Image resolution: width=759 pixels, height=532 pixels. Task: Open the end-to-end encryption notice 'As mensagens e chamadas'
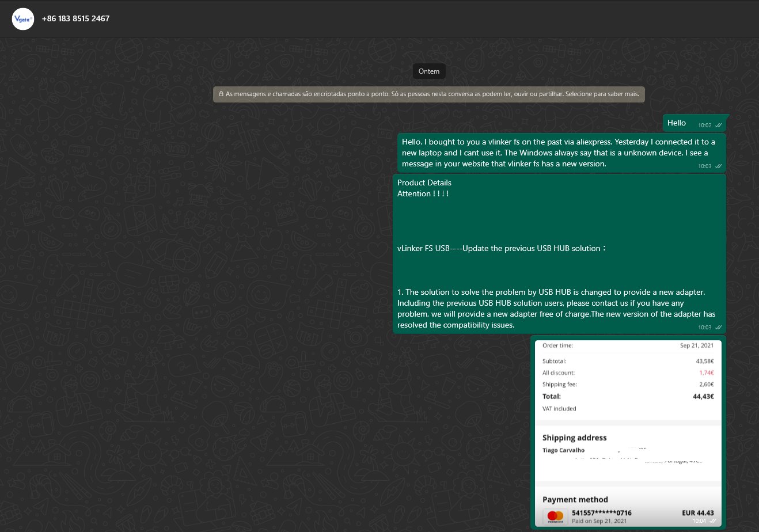click(429, 94)
